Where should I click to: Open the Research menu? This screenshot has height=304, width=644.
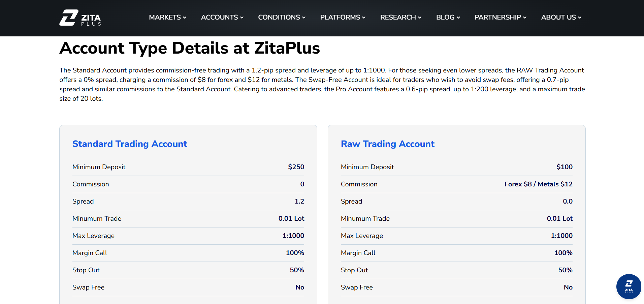coord(400,17)
